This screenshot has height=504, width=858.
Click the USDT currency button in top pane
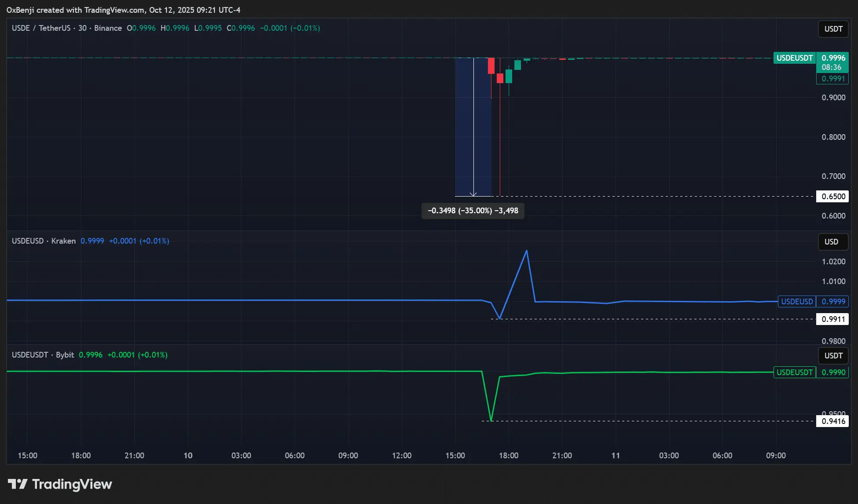click(x=833, y=29)
